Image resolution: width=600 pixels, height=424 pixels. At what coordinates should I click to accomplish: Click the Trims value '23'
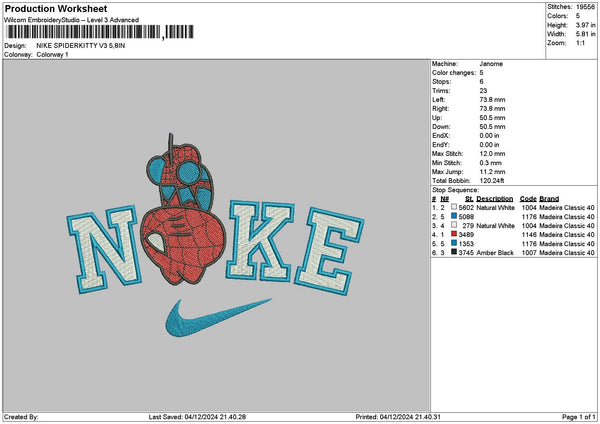(x=483, y=91)
